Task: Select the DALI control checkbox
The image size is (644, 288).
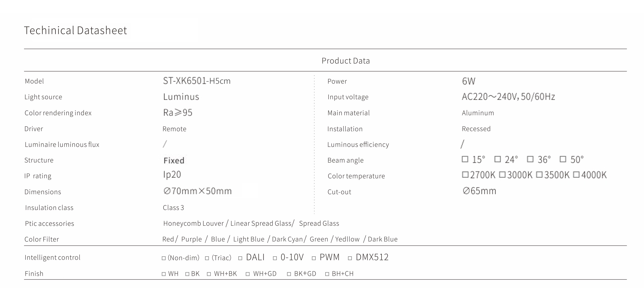Action: [240, 258]
